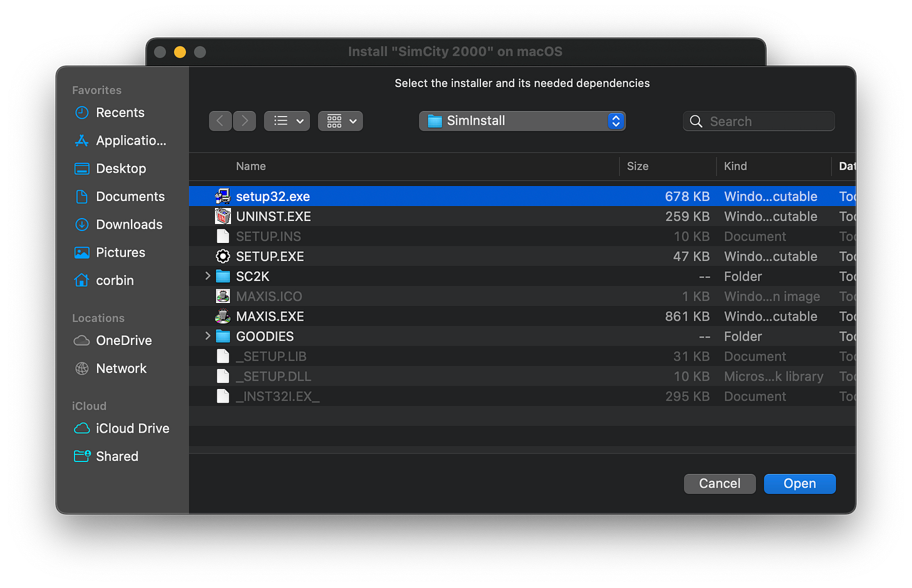The width and height of the screenshot is (912, 588).
Task: Click the UNINST.EXE file icon
Action: [223, 216]
